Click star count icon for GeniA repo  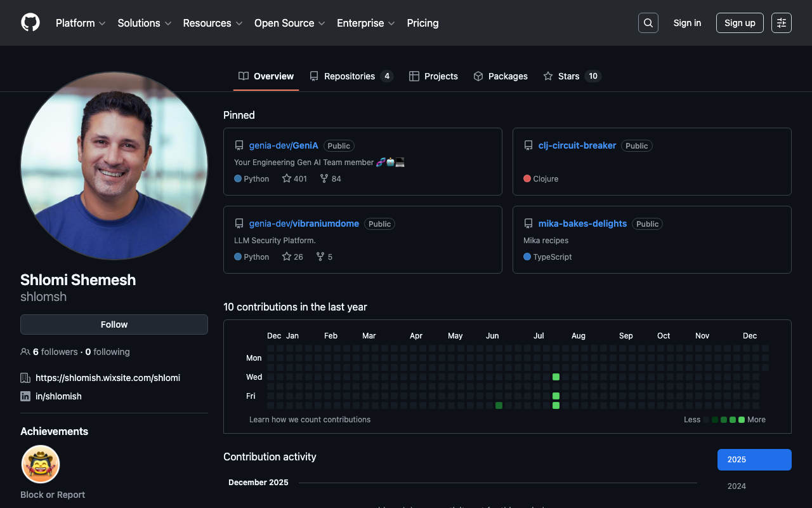(287, 179)
